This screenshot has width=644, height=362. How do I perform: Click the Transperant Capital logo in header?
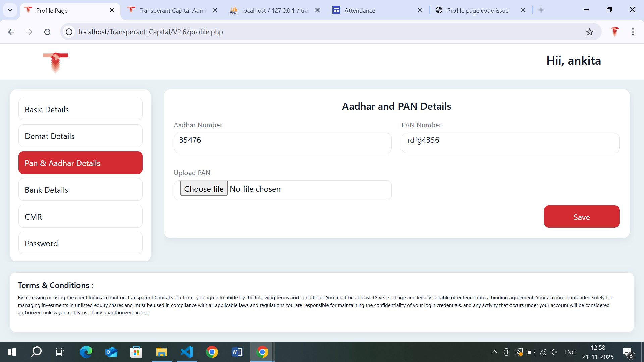pos(55,62)
